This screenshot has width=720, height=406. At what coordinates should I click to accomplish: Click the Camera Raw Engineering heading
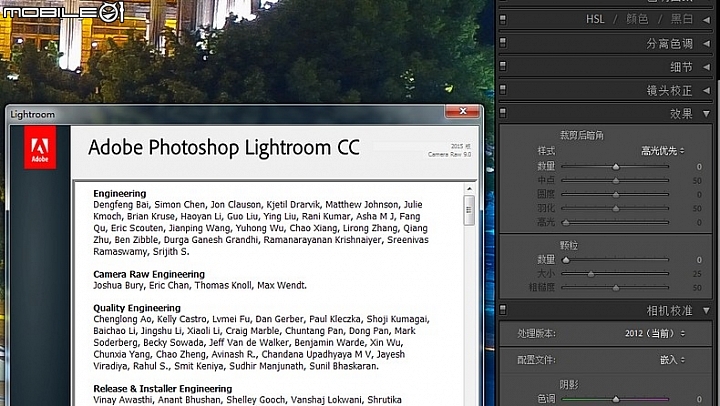(149, 274)
